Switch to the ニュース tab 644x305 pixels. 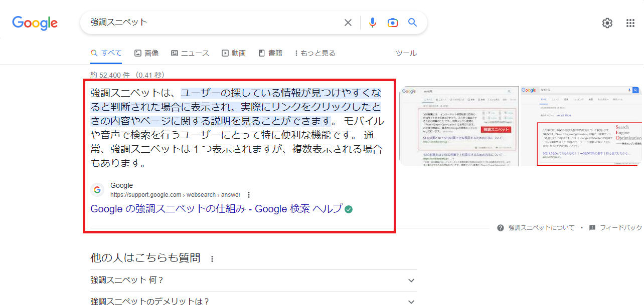190,53
